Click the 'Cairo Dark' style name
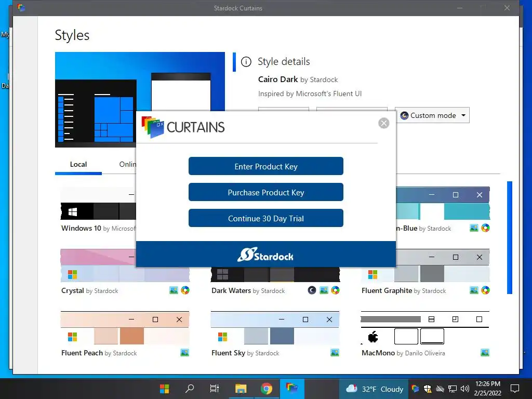Screen dimensions: 532x399 point(278,79)
